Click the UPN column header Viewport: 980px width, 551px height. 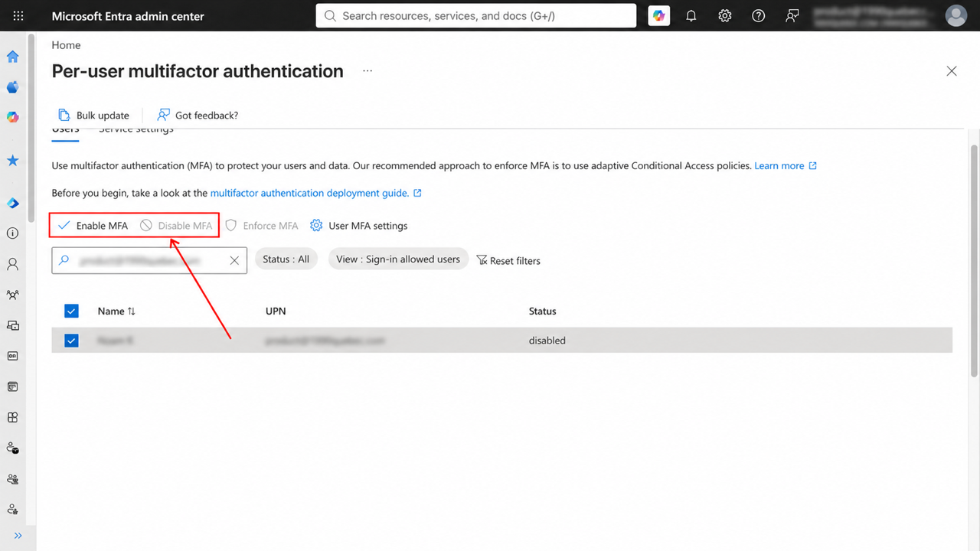(276, 311)
